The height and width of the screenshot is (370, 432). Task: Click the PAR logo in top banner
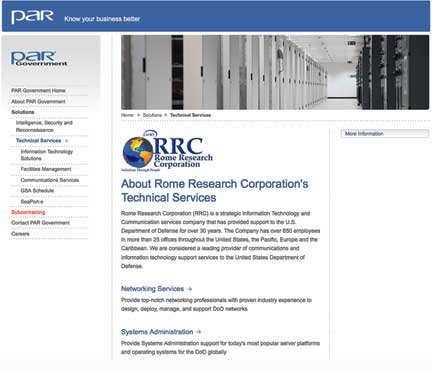32,17
